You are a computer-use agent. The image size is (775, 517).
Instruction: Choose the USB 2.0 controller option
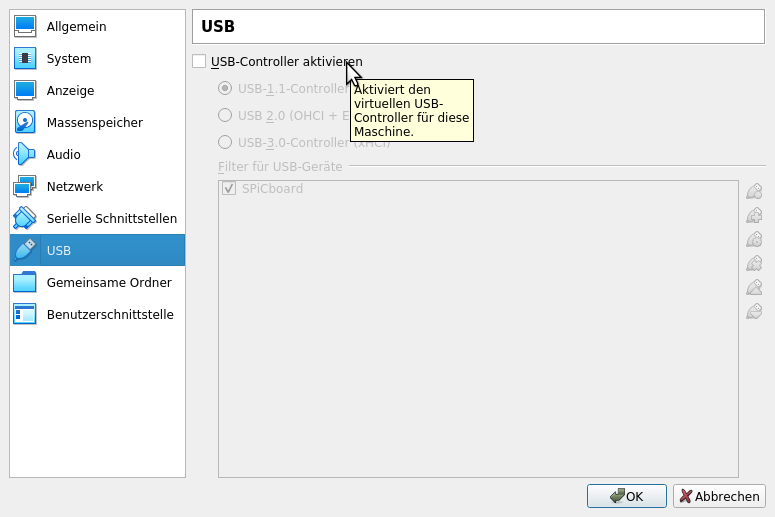coord(225,115)
